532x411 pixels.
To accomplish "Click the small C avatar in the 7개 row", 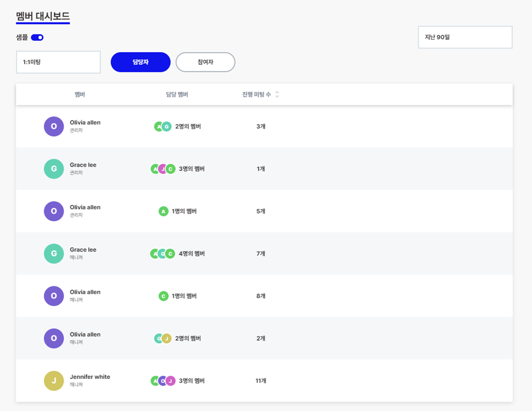I will click(170, 253).
